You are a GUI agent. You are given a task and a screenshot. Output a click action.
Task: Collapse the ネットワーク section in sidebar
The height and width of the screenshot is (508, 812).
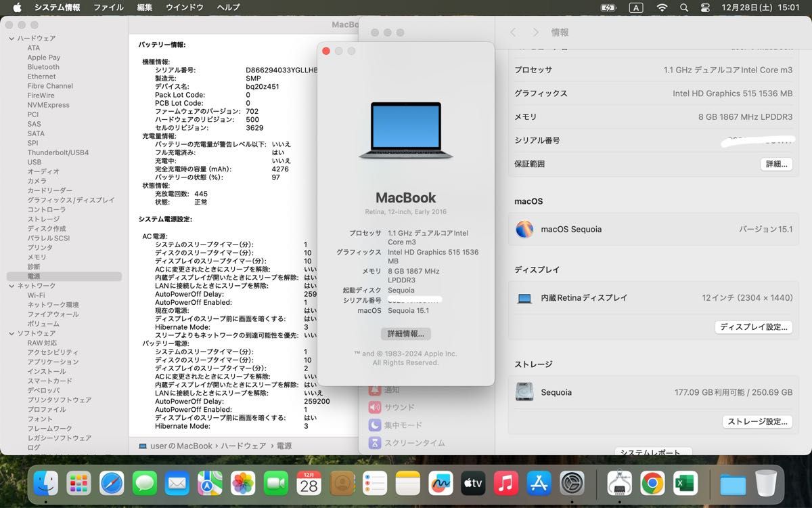pyautogui.click(x=12, y=286)
